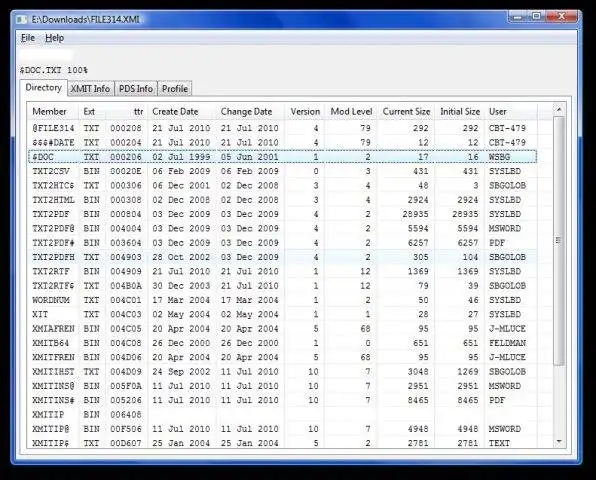The image size is (596, 480).
Task: Open the File menu
Action: (28, 38)
